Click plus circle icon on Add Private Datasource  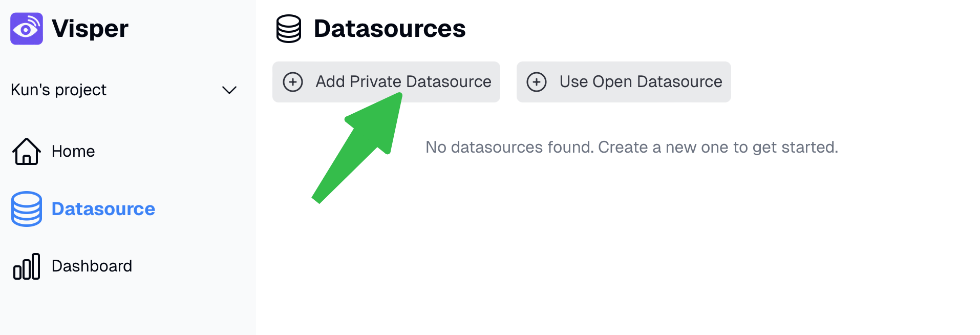pos(293,82)
